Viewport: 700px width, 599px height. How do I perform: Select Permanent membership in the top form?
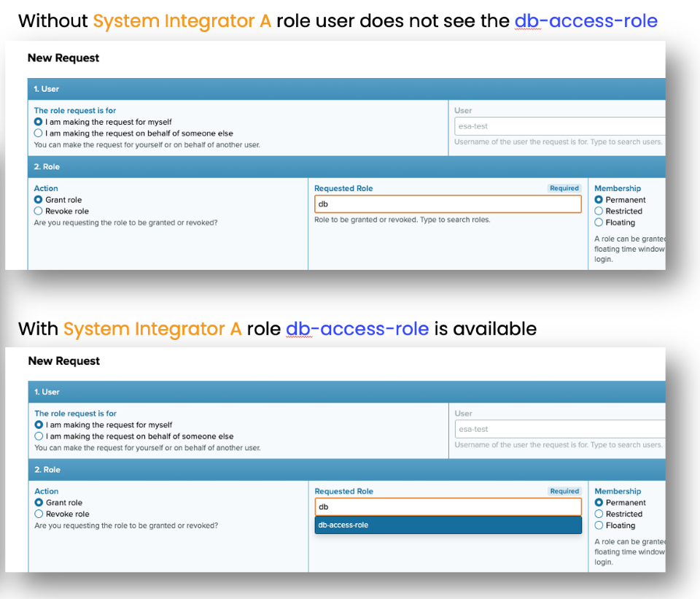pyautogui.click(x=599, y=200)
